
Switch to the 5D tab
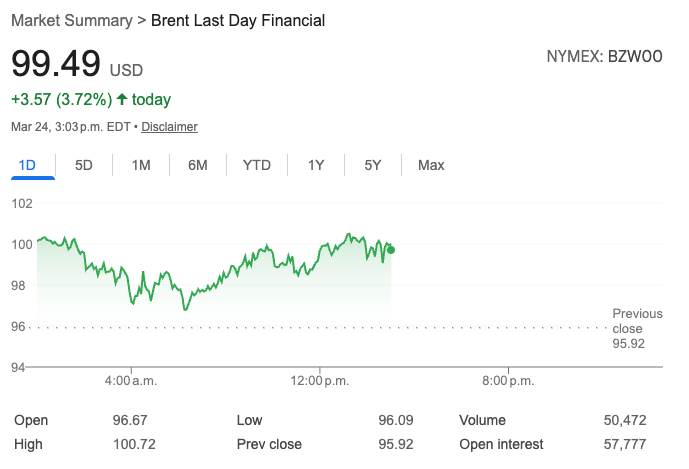pyautogui.click(x=84, y=165)
